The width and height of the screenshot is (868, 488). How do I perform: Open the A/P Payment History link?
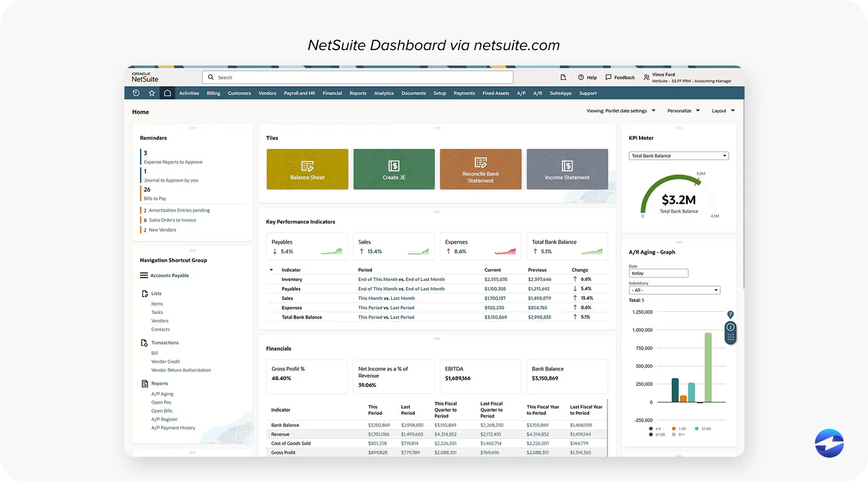(x=173, y=428)
